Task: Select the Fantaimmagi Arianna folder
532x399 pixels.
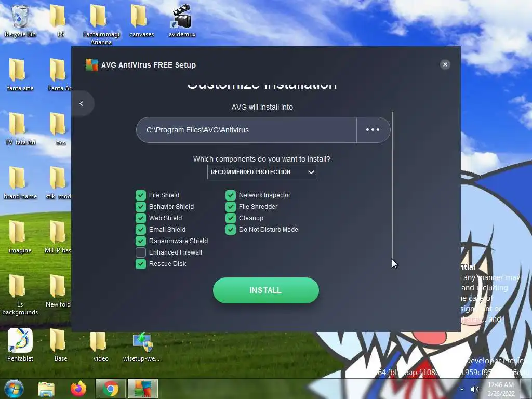Action: coord(101,24)
